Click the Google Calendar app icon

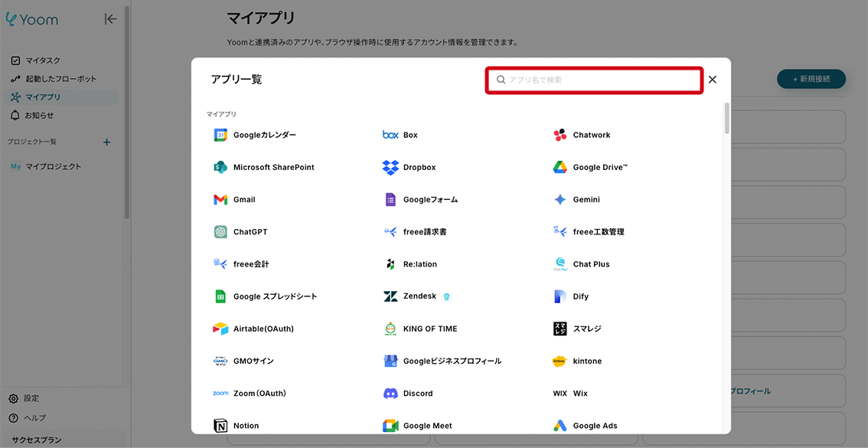pyautogui.click(x=220, y=135)
